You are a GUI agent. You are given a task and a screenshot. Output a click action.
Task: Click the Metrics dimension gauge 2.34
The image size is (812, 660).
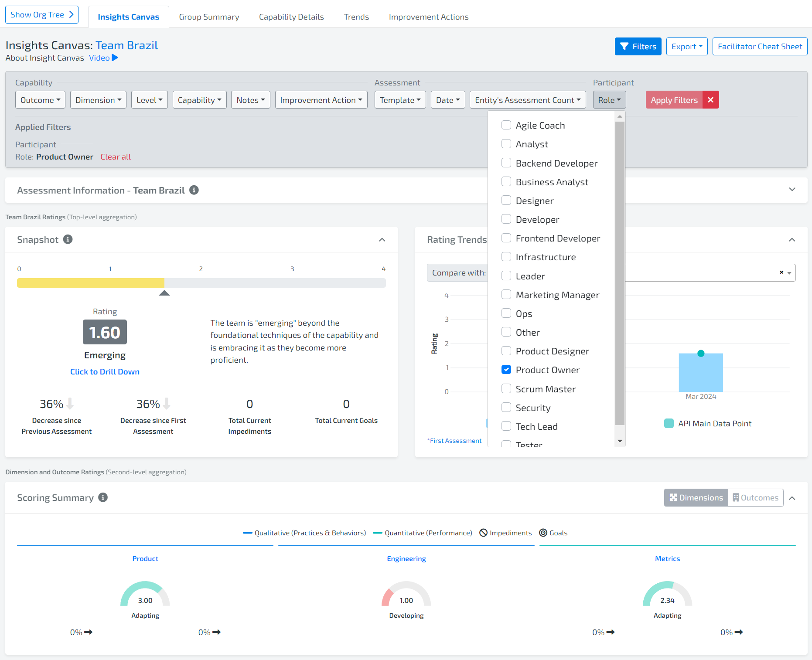pyautogui.click(x=667, y=594)
